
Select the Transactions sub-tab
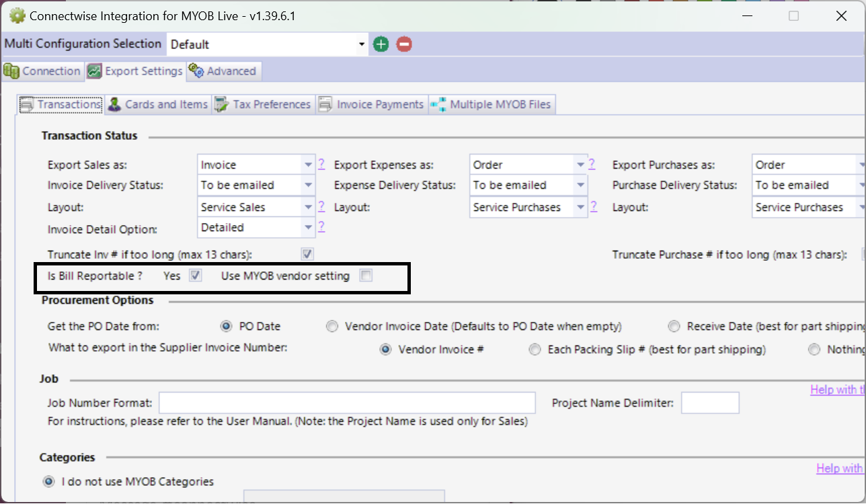coord(61,104)
